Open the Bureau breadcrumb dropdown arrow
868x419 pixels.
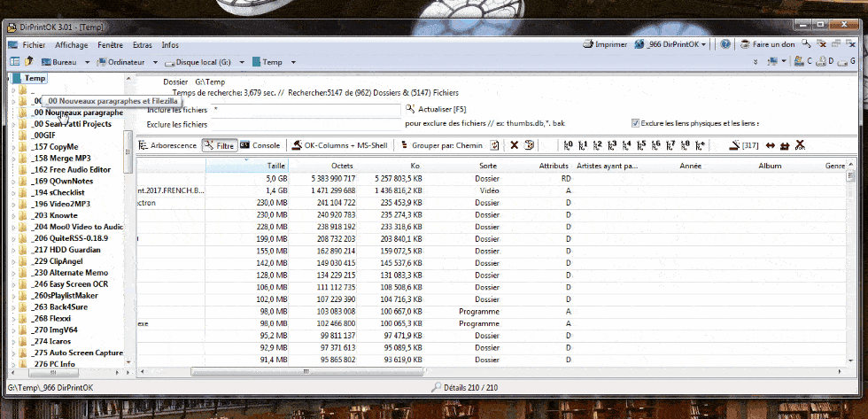coord(88,63)
